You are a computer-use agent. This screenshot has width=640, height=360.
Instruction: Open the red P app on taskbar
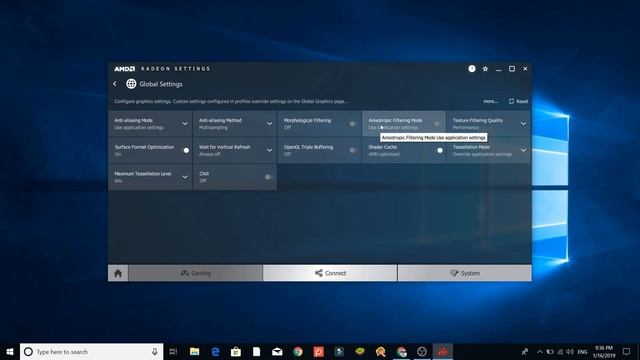click(x=318, y=351)
